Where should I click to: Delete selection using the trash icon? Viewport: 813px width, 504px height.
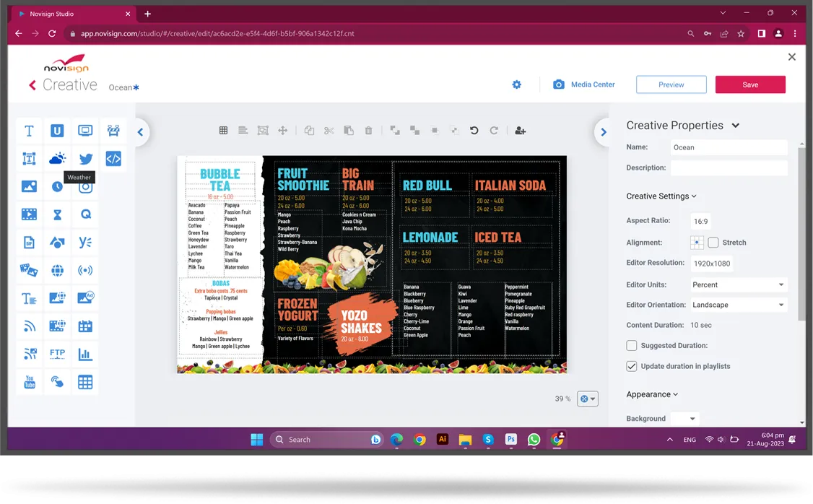tap(368, 130)
